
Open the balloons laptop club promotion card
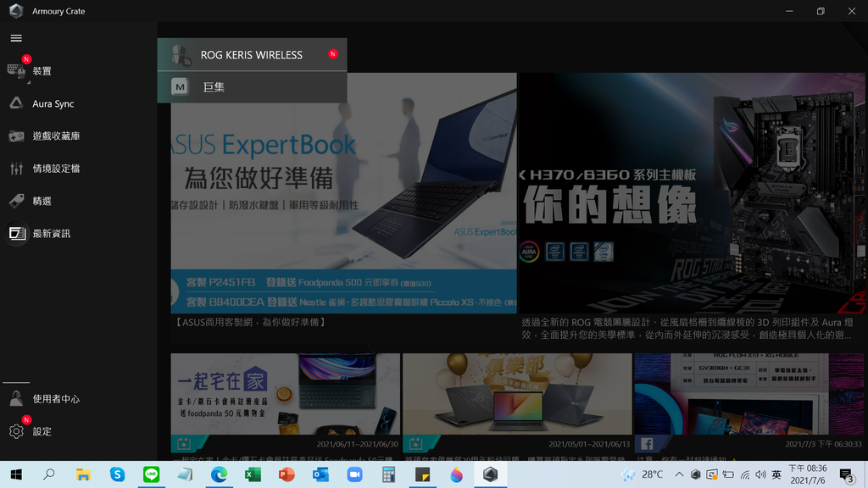click(x=517, y=394)
